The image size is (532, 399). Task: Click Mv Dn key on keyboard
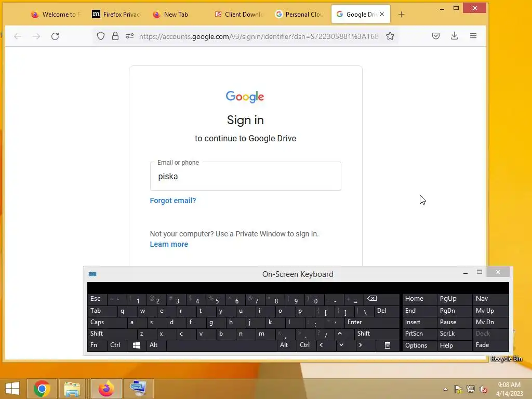coord(490,322)
